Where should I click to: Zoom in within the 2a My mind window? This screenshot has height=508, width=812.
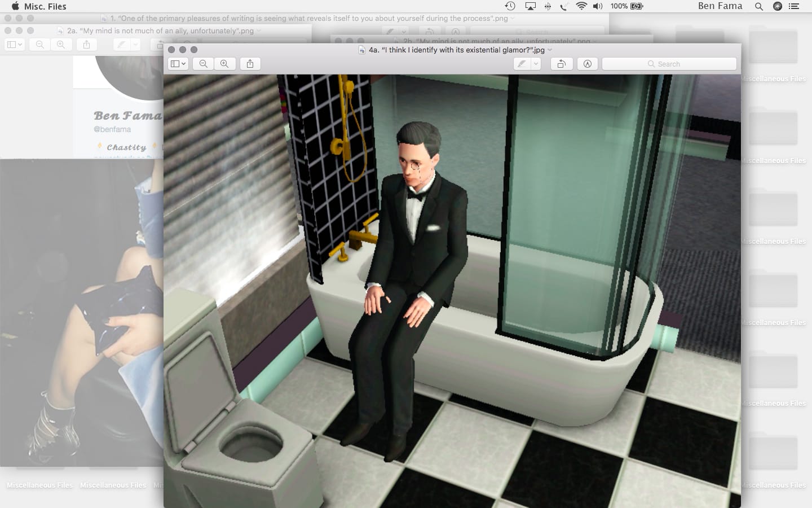[x=61, y=45]
